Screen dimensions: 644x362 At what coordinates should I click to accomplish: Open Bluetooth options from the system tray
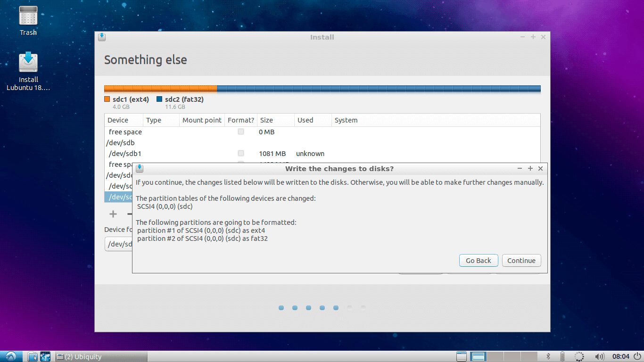tap(548, 356)
